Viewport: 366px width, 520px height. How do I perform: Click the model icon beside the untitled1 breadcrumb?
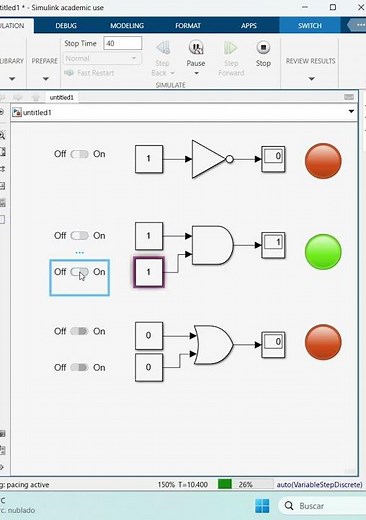(x=17, y=112)
